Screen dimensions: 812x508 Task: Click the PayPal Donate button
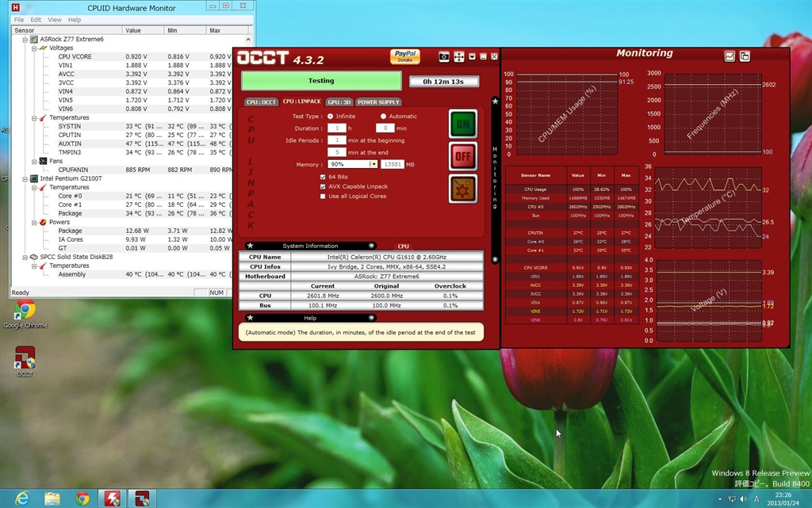click(x=404, y=56)
